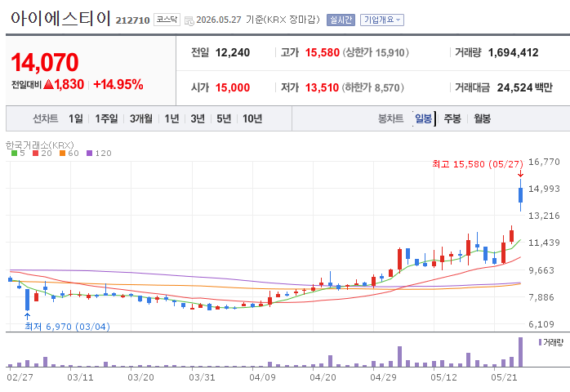The image size is (570, 392).
Task: Select the 일봉 candlestick chart
Action: (x=424, y=118)
